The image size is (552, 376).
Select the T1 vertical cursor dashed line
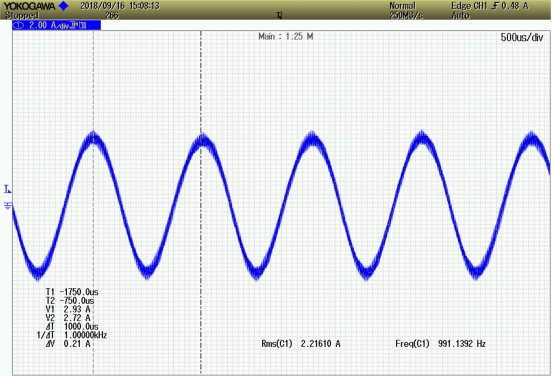click(x=93, y=202)
